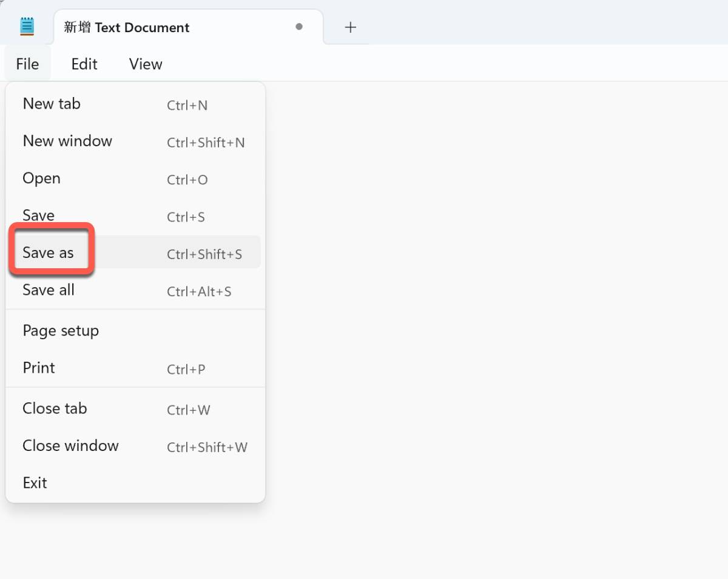Click the unsaved changes dot on tab
The width and height of the screenshot is (728, 579).
click(299, 27)
